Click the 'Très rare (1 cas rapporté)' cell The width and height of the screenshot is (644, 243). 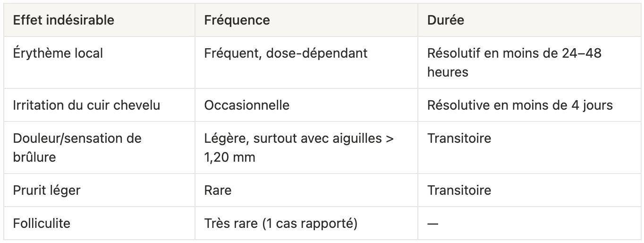coord(306,223)
